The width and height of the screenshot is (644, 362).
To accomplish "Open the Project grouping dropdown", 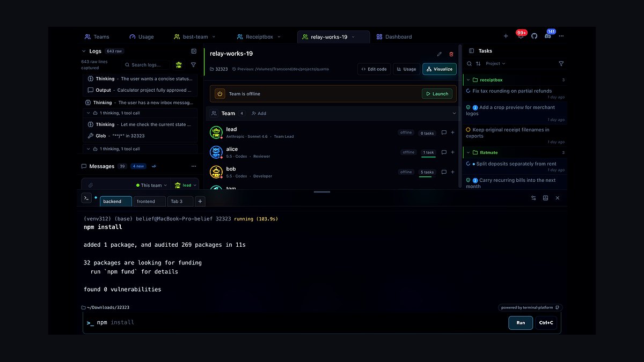I will point(495,64).
